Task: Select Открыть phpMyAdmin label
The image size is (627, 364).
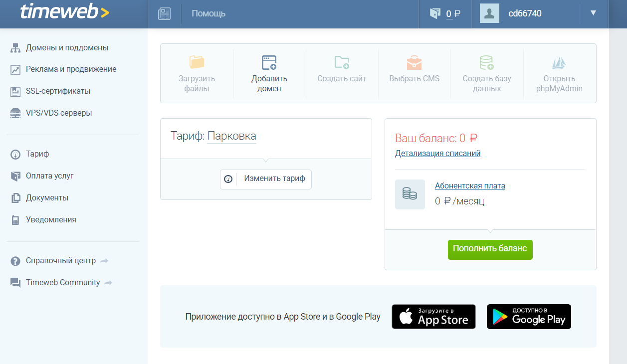Action: (559, 84)
